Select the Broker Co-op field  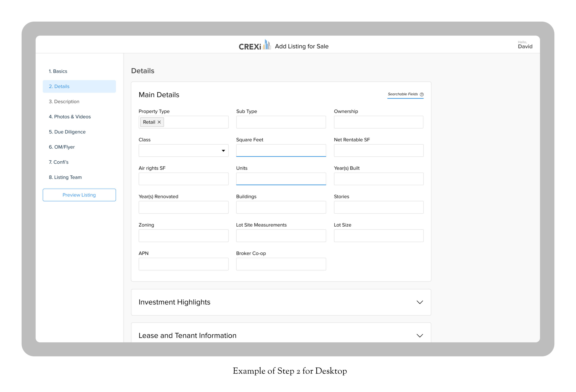[x=281, y=264]
